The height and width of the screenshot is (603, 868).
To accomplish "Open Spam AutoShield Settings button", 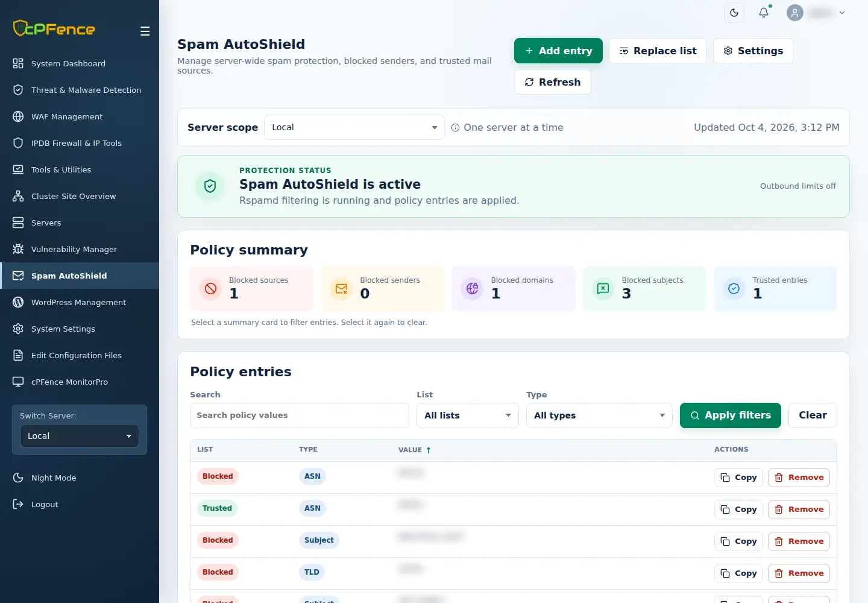I will pos(753,51).
